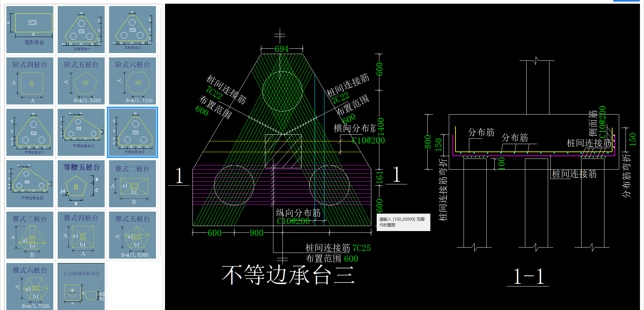644x310 pixels.
Task: Edit the 分布筋弯折 value 150
Action: pos(633,139)
